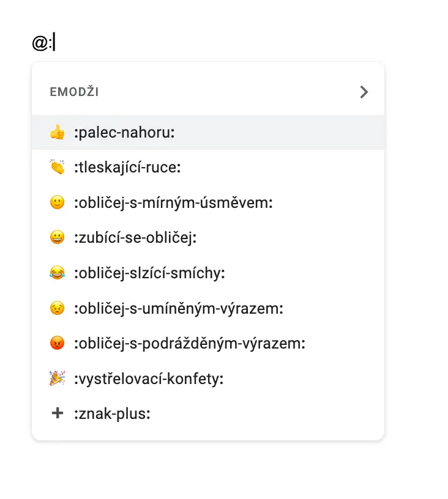Pick :vystřelovací-konfety: from the emoji list
This screenshot has width=448, height=499.
point(148,379)
